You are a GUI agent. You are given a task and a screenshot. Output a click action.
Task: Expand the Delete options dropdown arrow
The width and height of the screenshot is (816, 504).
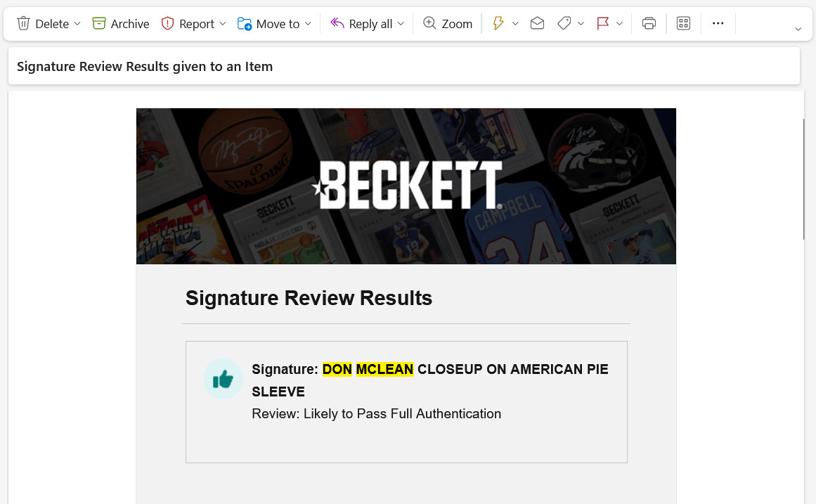coord(77,23)
